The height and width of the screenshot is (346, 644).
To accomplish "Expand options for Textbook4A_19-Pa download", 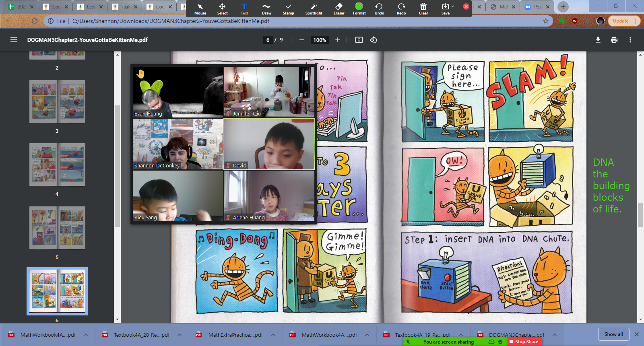I will pyautogui.click(x=461, y=335).
